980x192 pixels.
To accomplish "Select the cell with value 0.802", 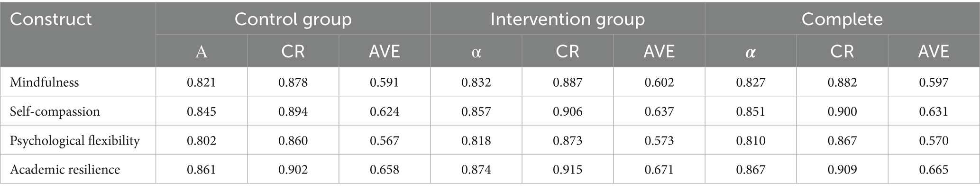I will coord(201,141).
